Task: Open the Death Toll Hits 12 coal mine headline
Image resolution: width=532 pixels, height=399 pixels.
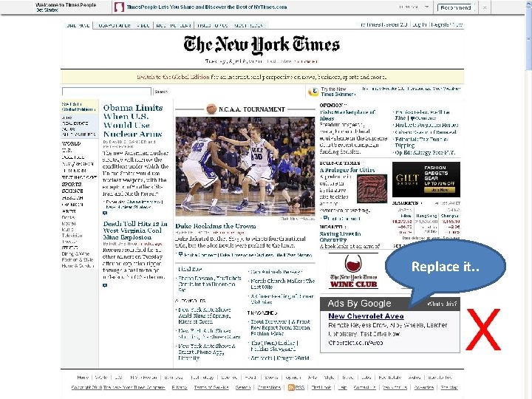Action: click(135, 231)
